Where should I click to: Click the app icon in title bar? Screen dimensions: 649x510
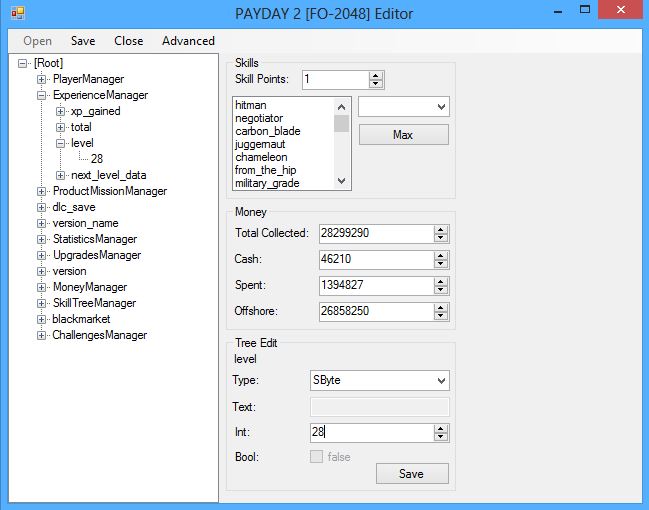[17, 14]
